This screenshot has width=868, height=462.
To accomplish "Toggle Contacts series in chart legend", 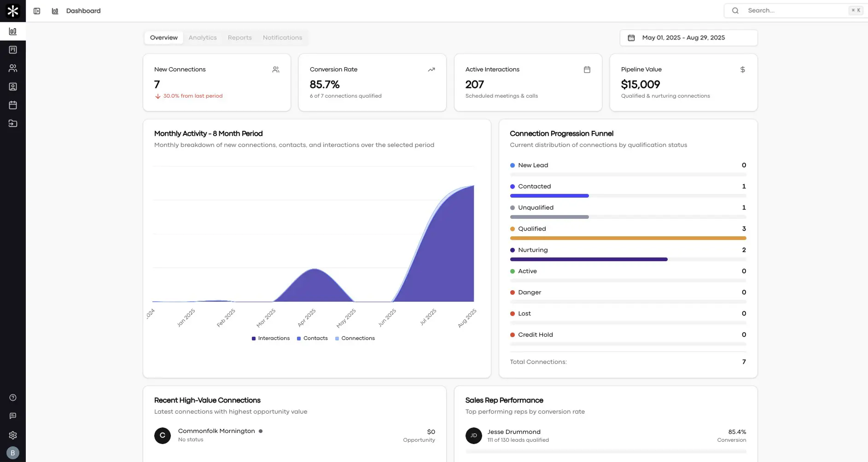I will click(312, 338).
